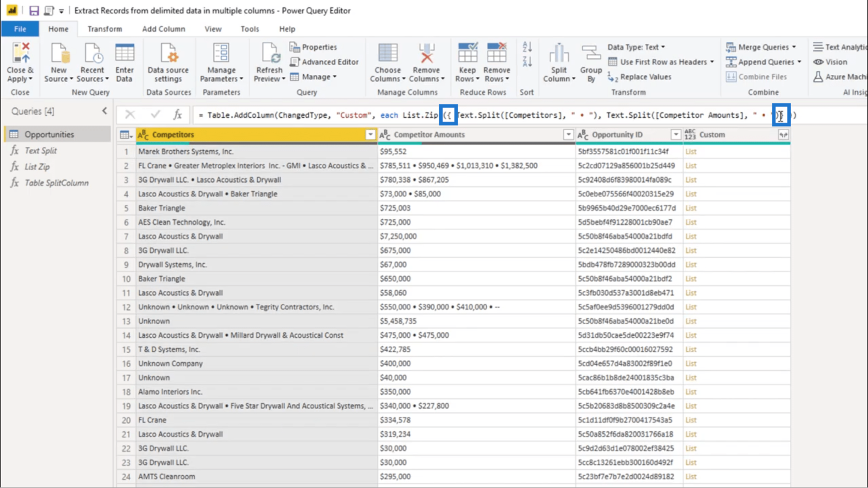Viewport: 868px width, 488px height.
Task: Click the fx formula button
Action: tap(177, 115)
